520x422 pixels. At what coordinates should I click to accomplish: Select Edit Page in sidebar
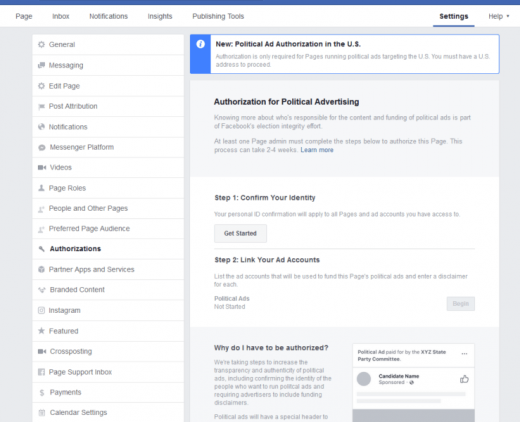108,86
